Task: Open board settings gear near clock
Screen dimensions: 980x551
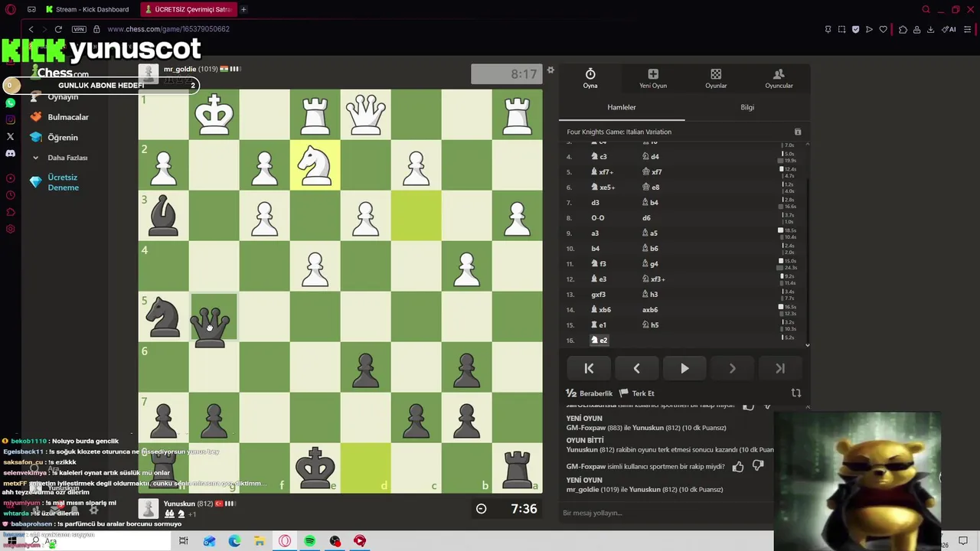Action: click(550, 70)
